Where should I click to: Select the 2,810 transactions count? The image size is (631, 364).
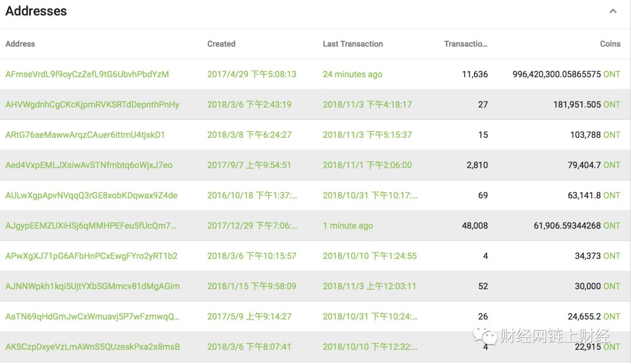[x=477, y=165]
